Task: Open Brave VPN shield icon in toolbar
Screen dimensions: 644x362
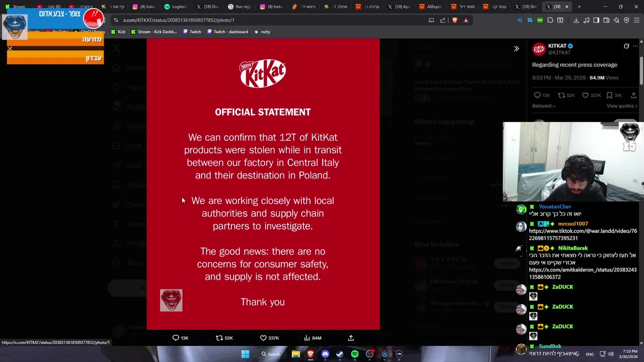Action: [626, 20]
